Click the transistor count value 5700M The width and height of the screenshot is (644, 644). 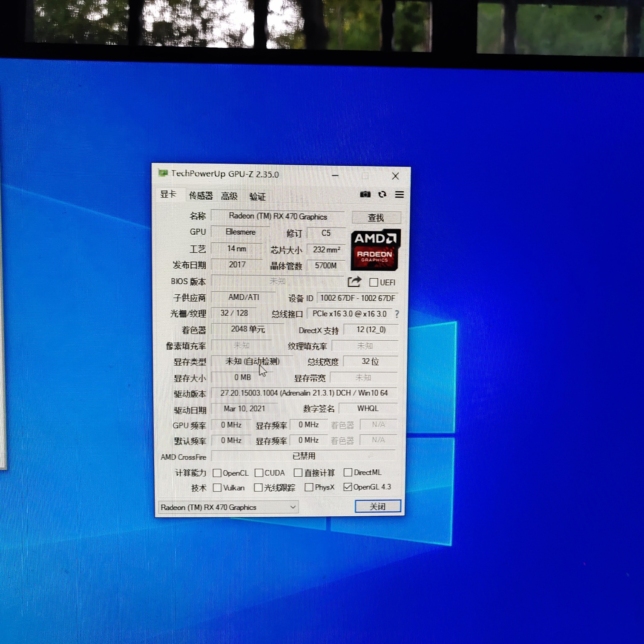pyautogui.click(x=326, y=266)
